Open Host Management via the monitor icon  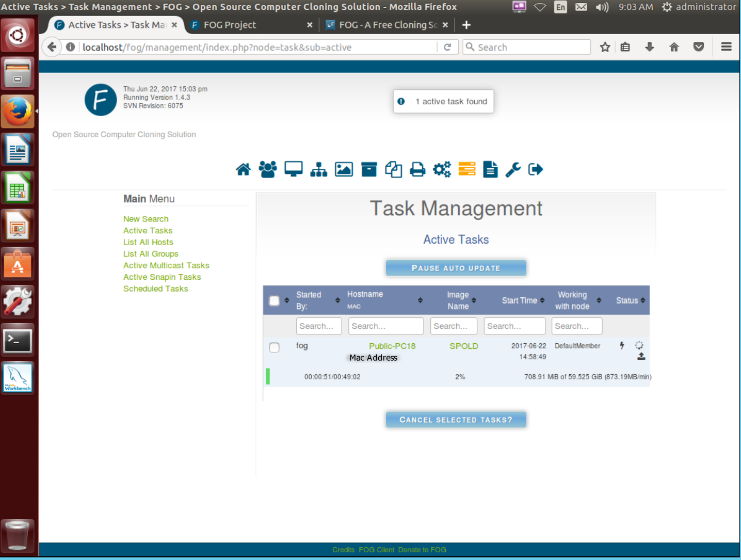tap(293, 169)
